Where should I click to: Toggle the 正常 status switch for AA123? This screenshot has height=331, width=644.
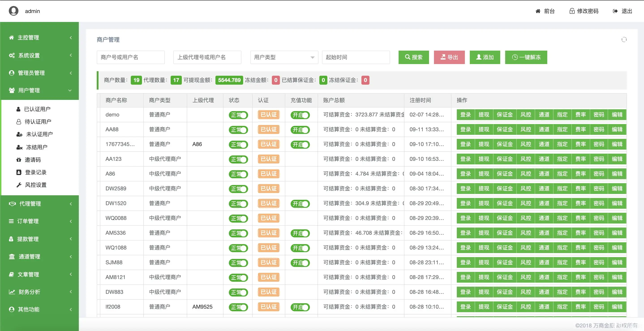[x=238, y=159]
